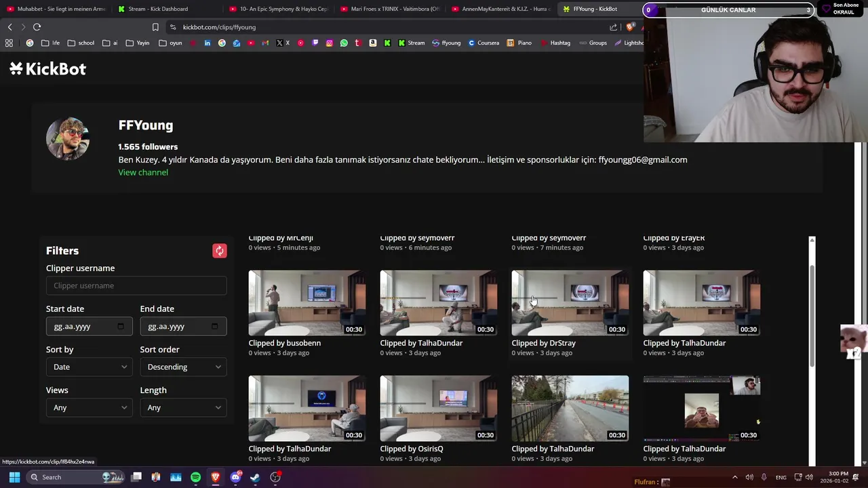Click the View channel link
This screenshot has width=868, height=488.
143,172
